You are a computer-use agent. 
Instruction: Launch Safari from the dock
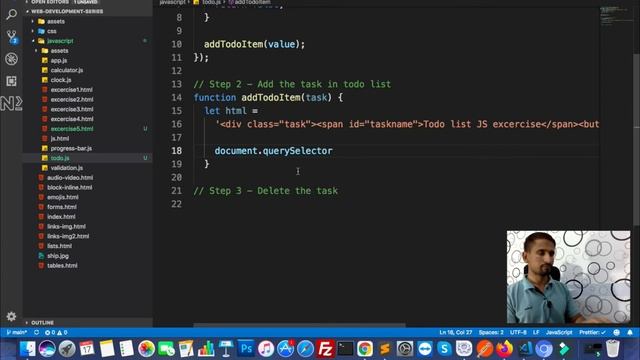pyautogui.click(x=305, y=349)
